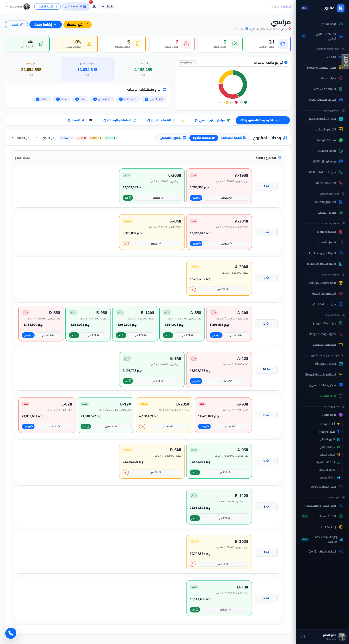This screenshot has height=644, width=349.
Task: Click the logout icon beside مدير النظام in the sidebar footer
Action: click(303, 637)
